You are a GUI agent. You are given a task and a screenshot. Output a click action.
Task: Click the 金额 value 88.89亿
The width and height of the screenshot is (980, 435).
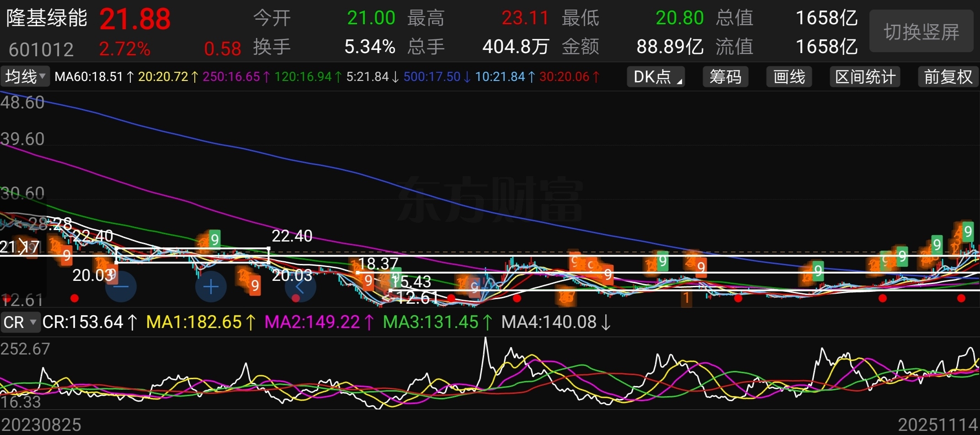[x=670, y=47]
